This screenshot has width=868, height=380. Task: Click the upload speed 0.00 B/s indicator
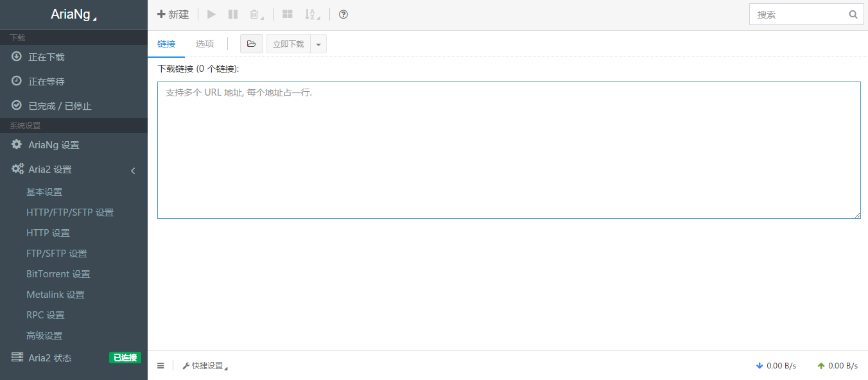tap(838, 366)
